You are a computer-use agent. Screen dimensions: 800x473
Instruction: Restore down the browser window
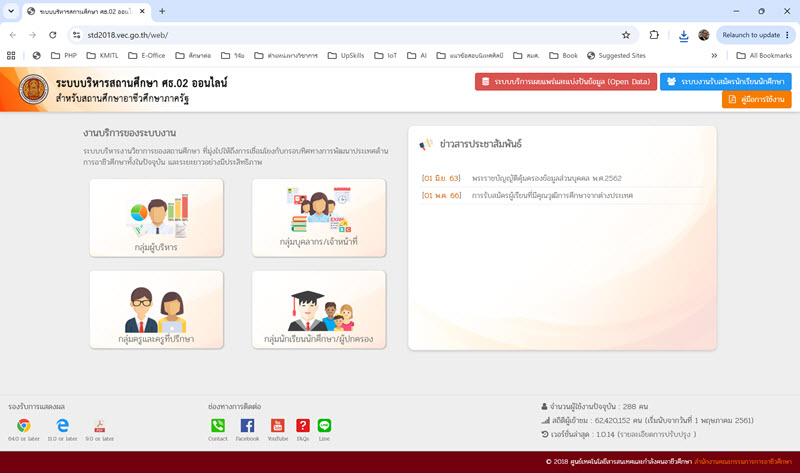[761, 11]
